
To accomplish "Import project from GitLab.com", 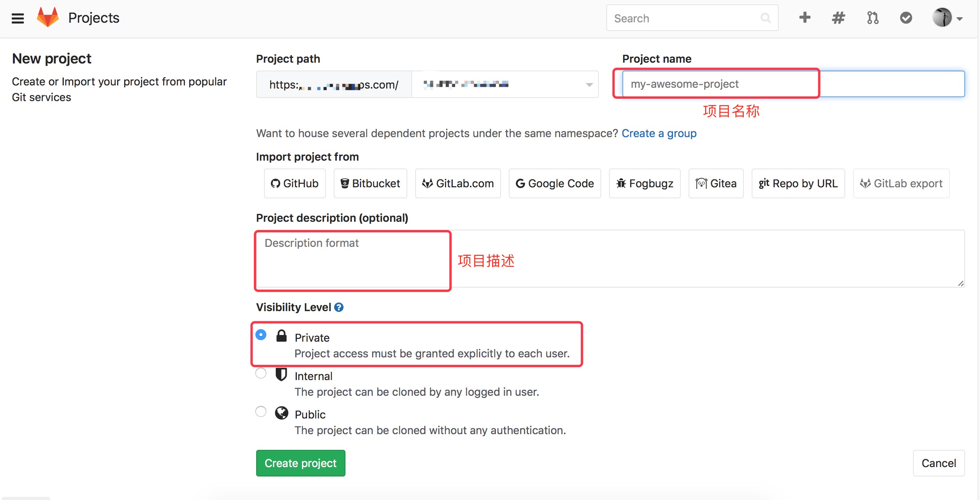I will point(458,183).
